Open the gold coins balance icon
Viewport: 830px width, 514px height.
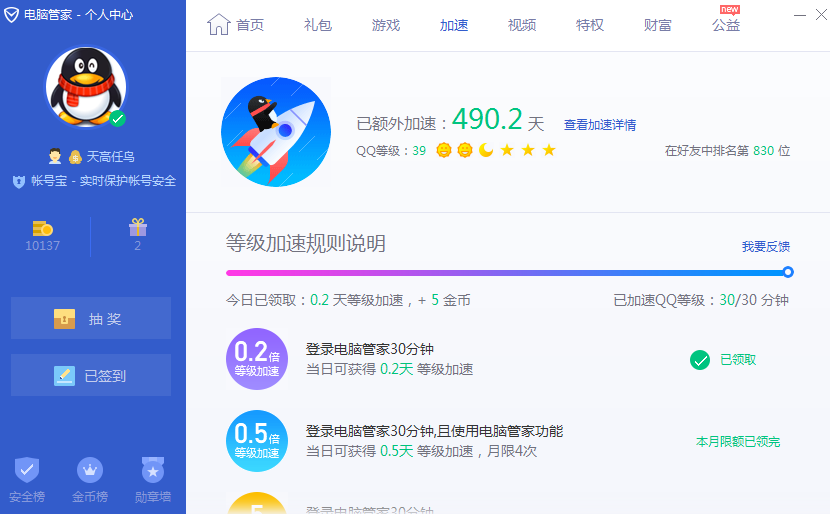[42, 228]
